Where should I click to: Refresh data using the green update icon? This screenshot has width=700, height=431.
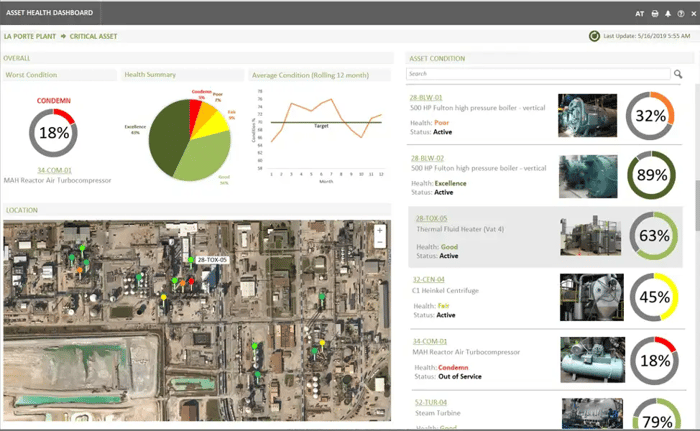594,36
